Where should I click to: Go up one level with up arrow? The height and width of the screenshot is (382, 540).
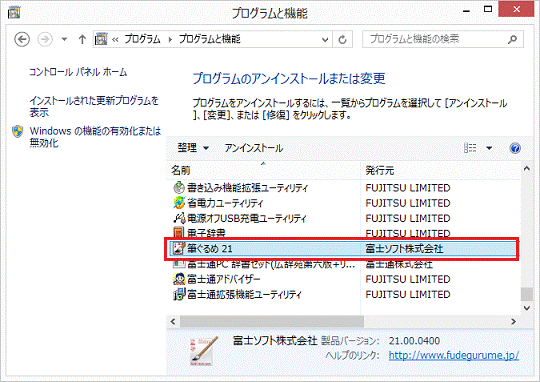click(82, 39)
